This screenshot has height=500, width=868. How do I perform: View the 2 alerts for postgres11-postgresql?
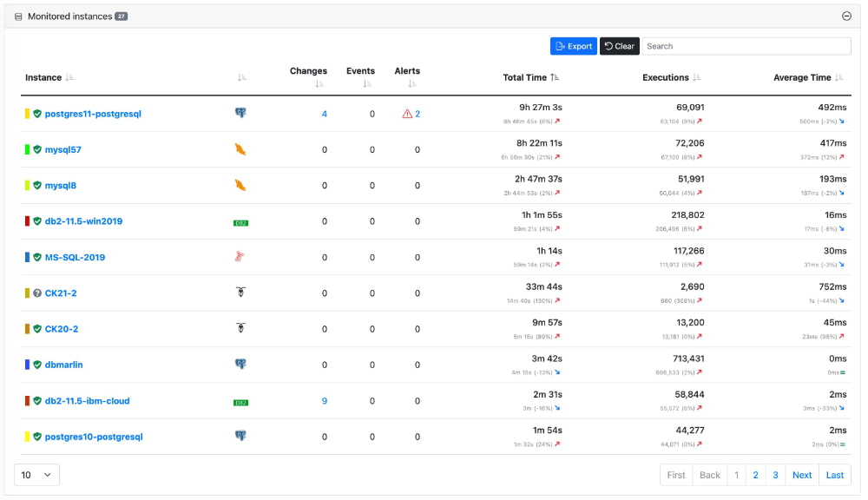[x=418, y=114]
